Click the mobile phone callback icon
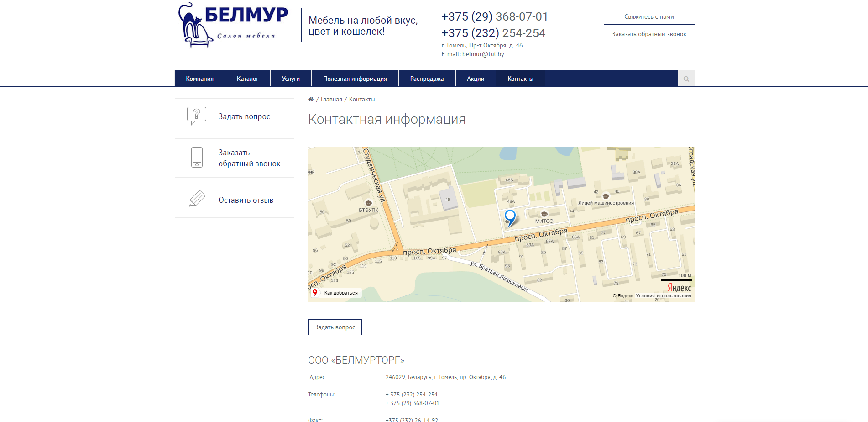The image size is (868, 422). point(197,158)
